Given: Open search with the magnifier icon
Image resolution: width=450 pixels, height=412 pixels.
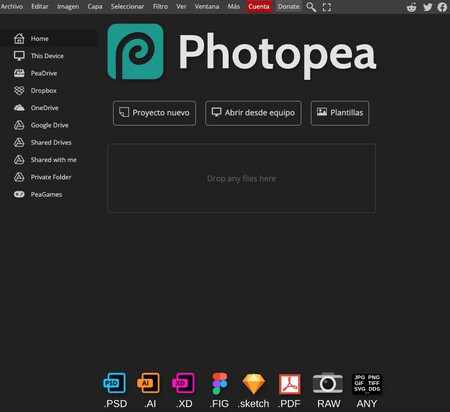Looking at the screenshot, I should pos(311,7).
